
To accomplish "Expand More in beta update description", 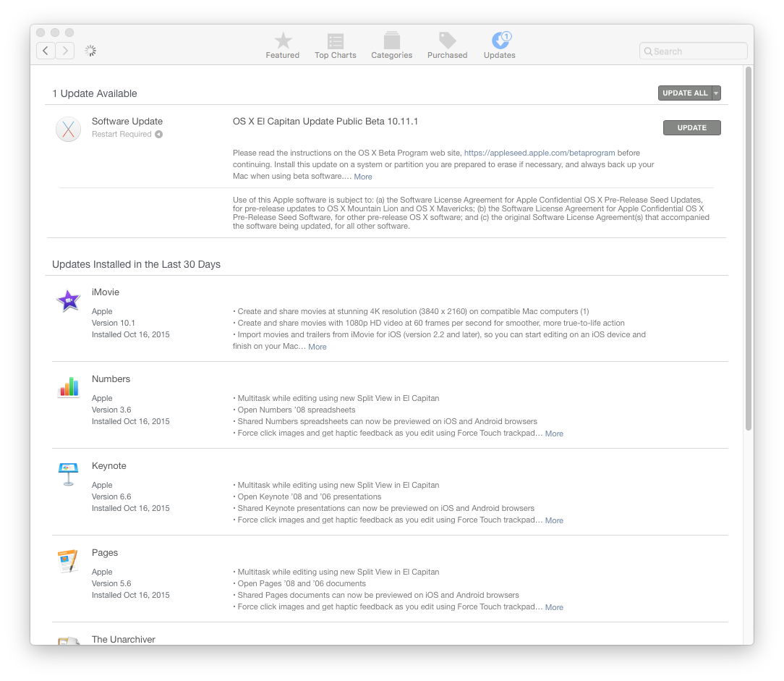I will pyautogui.click(x=363, y=177).
